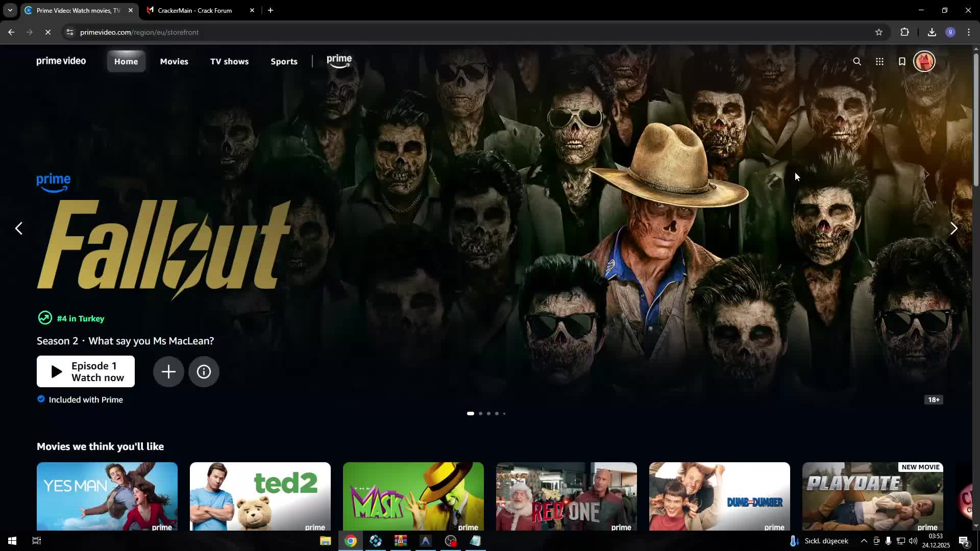The height and width of the screenshot is (551, 980).
Task: Show Fallout details with info icon
Action: coord(204,371)
